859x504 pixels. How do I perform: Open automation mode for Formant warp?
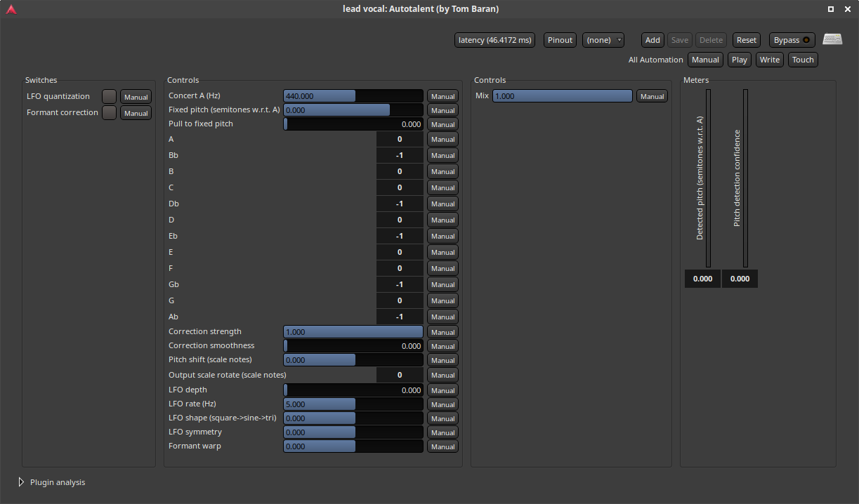click(442, 446)
